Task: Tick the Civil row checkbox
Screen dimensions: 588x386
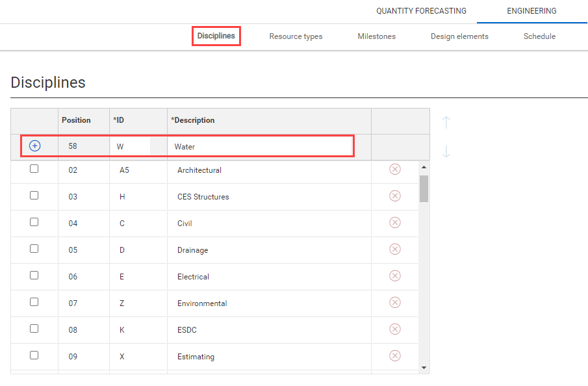Action: coord(34,222)
